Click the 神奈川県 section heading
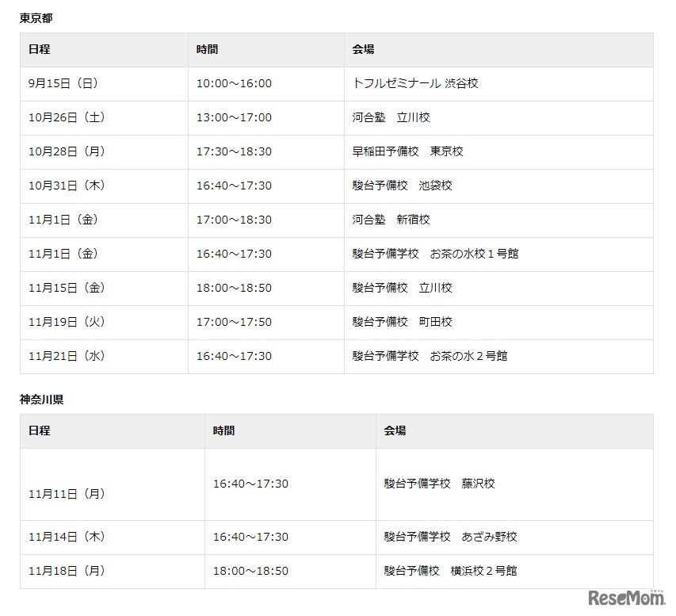 pos(42,400)
